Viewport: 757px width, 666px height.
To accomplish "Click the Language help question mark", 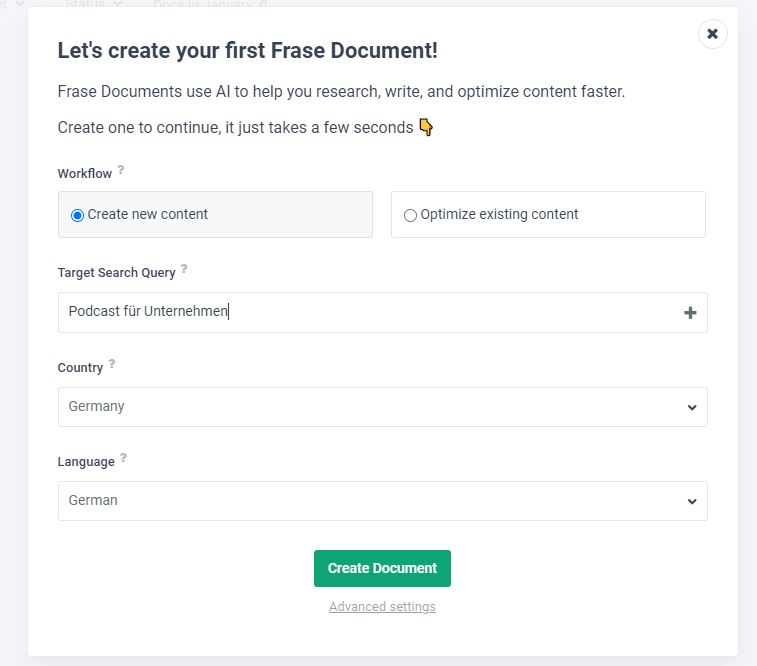I will tap(124, 458).
